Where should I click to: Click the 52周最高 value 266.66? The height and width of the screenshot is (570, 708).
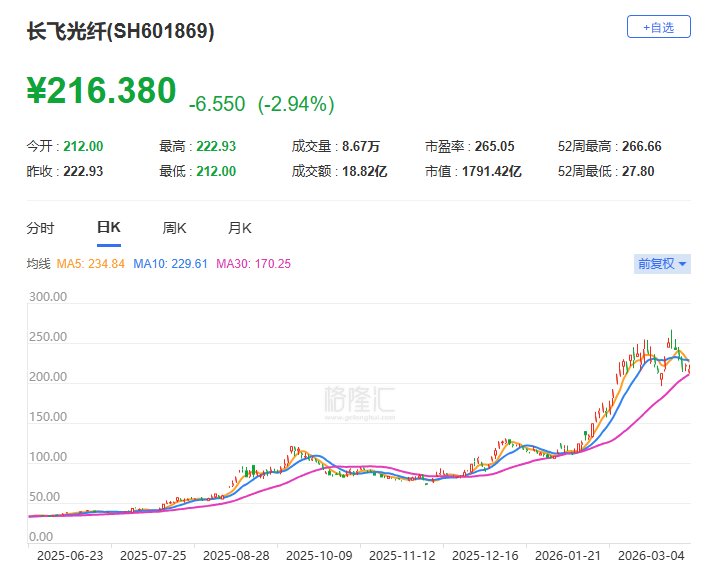point(642,146)
